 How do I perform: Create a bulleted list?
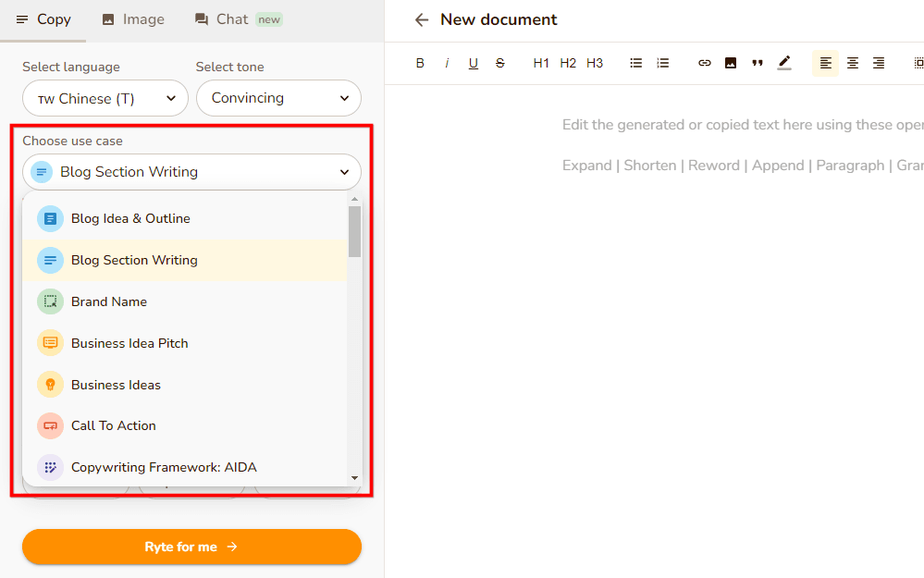coord(636,63)
